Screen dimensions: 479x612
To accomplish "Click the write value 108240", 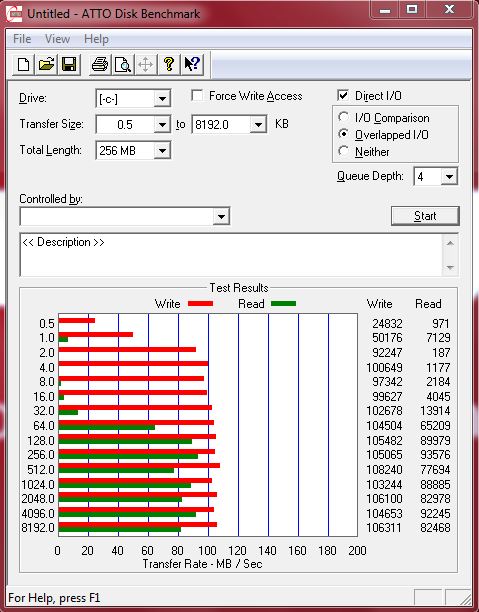I will tap(384, 470).
